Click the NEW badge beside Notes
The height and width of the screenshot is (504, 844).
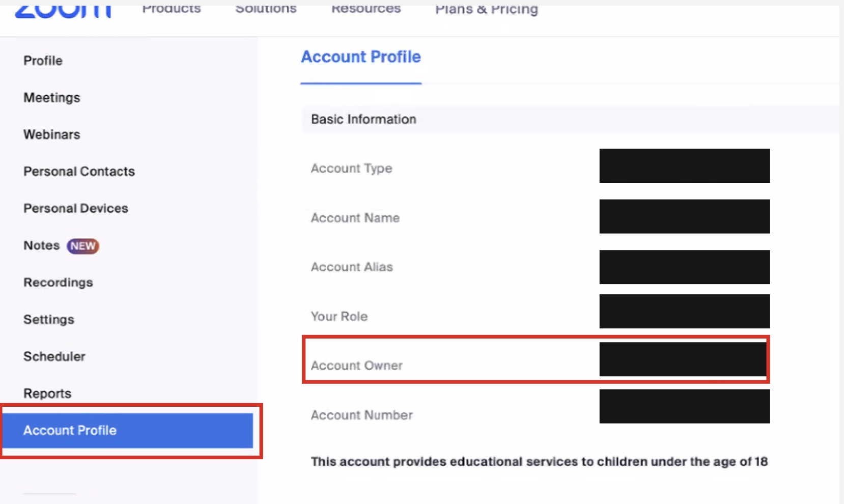pos(83,246)
